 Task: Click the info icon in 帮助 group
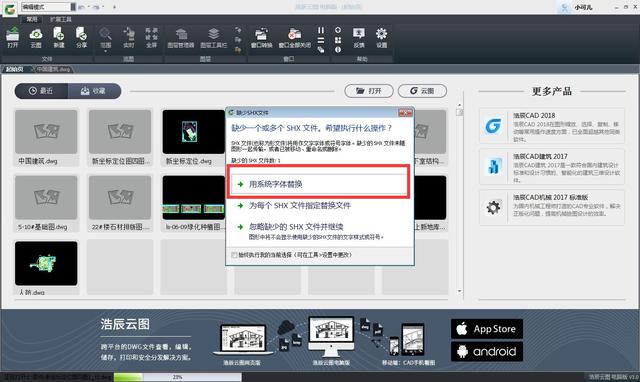pyautogui.click(x=338, y=49)
